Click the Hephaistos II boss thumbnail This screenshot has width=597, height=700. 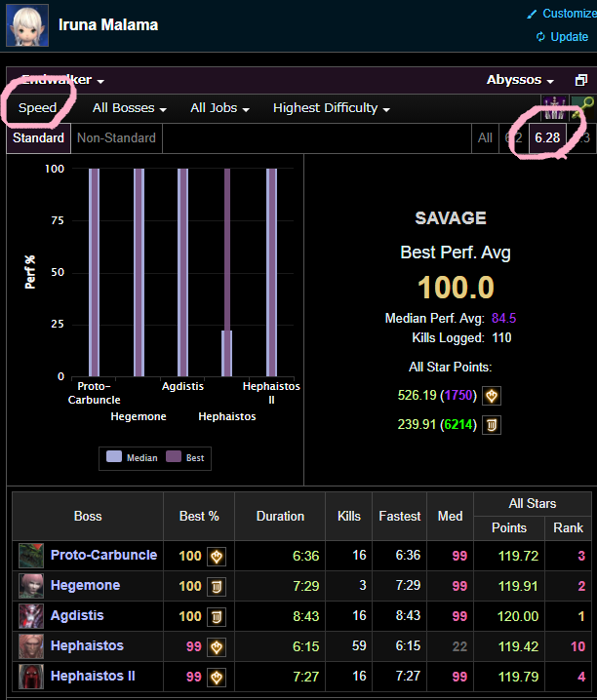click(31, 677)
